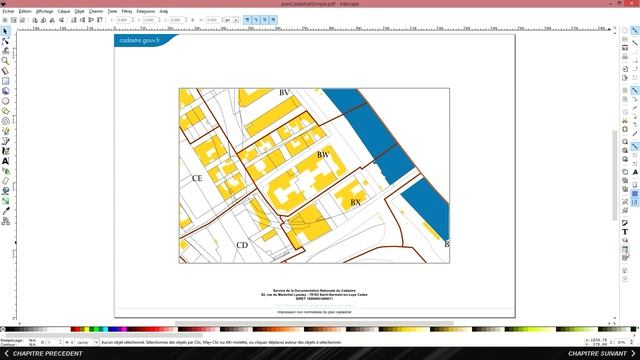Select the Gradient tool
The image size is (640, 360).
point(5,201)
